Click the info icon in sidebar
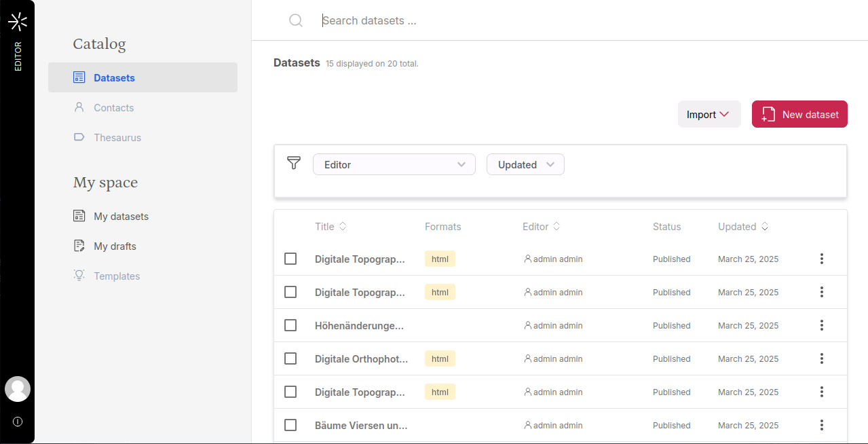Image resolution: width=868 pixels, height=444 pixels. coord(18,422)
